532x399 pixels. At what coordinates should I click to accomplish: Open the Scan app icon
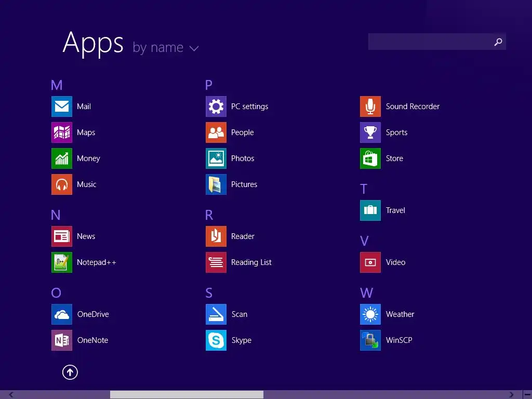click(216, 314)
